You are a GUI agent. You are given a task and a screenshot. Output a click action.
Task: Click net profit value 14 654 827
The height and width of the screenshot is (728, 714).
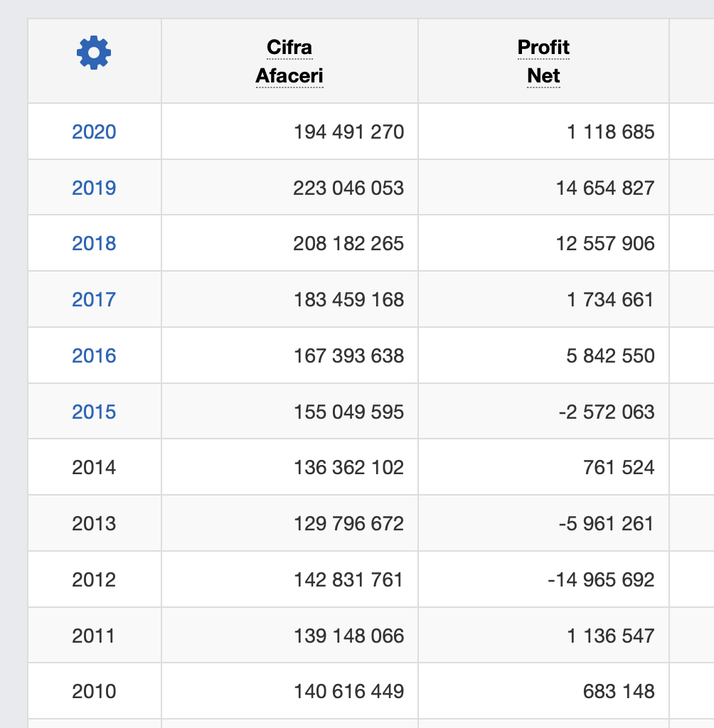pos(605,188)
